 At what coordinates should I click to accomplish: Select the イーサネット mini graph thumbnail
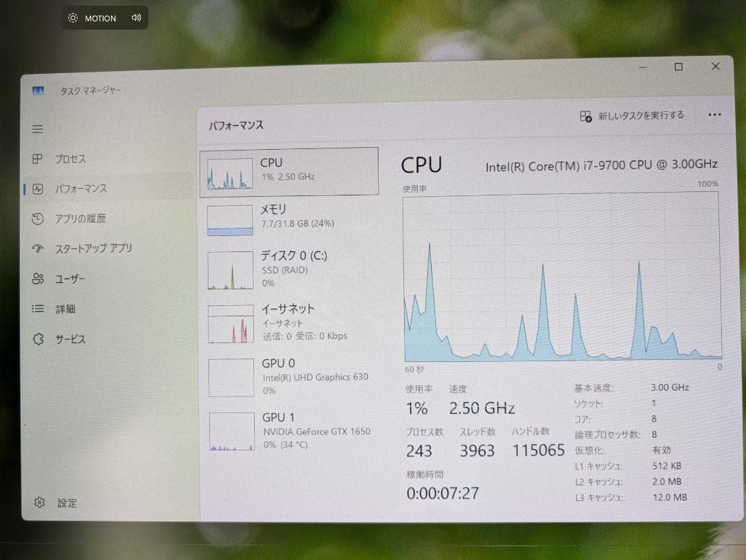[x=231, y=324]
